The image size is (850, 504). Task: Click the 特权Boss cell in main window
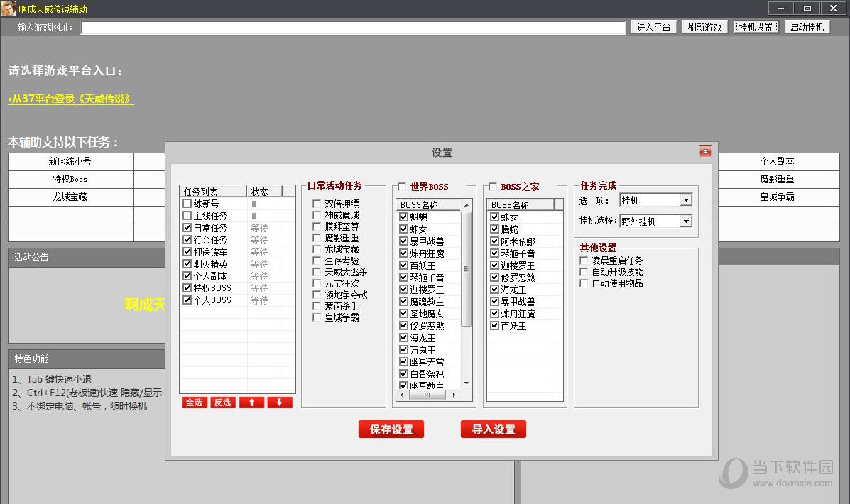pyautogui.click(x=70, y=180)
